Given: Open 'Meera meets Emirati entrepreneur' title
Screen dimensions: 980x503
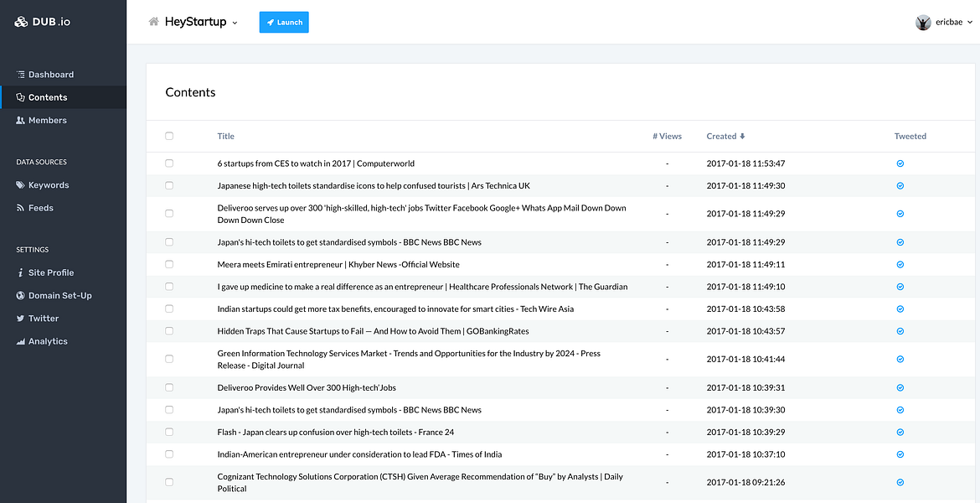Looking at the screenshot, I should (x=338, y=264).
